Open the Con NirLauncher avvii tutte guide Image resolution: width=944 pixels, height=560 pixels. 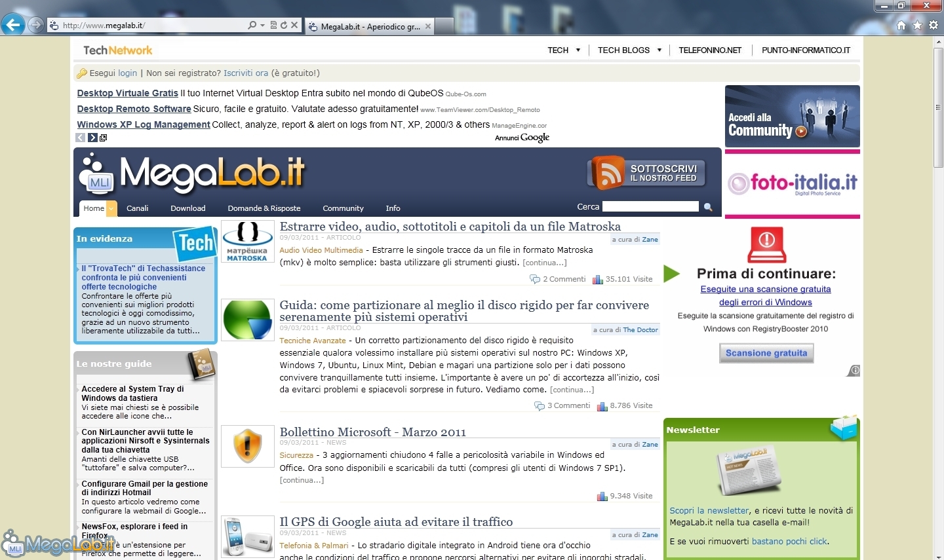coord(146,441)
